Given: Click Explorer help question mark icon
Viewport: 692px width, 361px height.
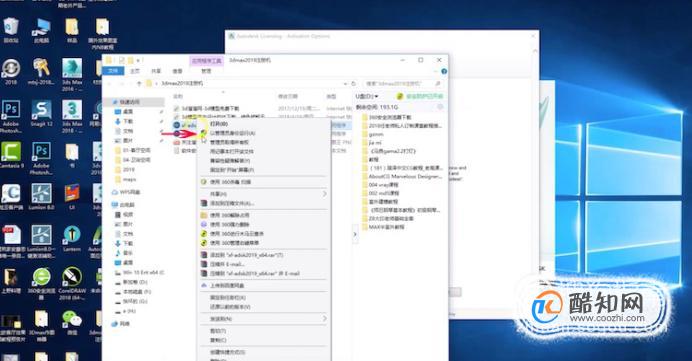Looking at the screenshot, I should [x=444, y=71].
